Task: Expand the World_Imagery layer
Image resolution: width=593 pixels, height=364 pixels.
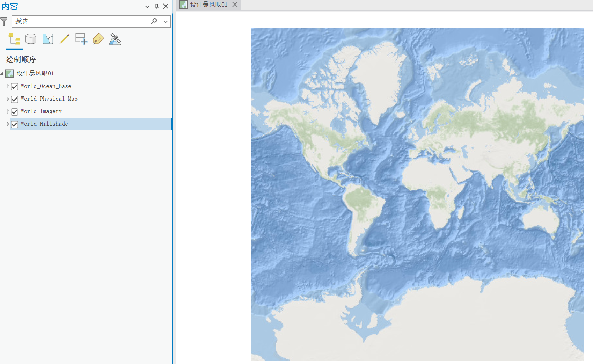Action: 8,111
